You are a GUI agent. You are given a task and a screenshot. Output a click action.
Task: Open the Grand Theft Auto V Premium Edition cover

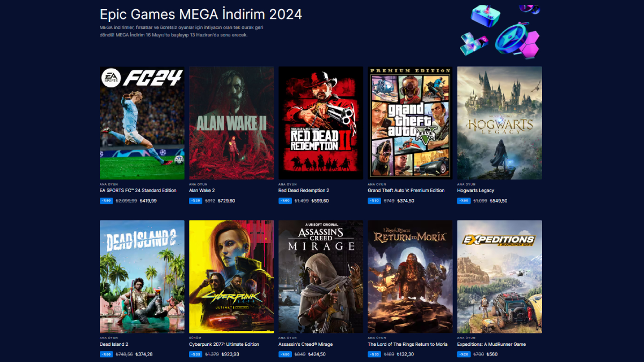click(x=410, y=123)
